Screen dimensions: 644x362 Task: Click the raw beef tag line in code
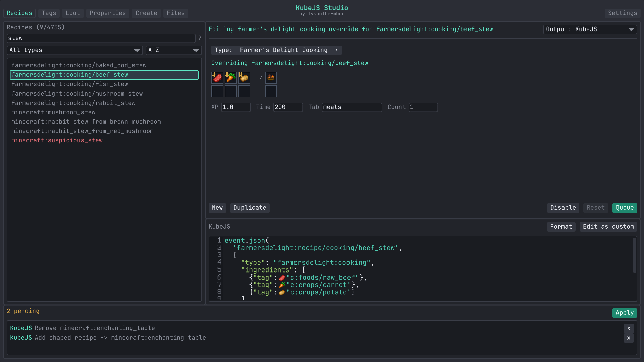308,278
